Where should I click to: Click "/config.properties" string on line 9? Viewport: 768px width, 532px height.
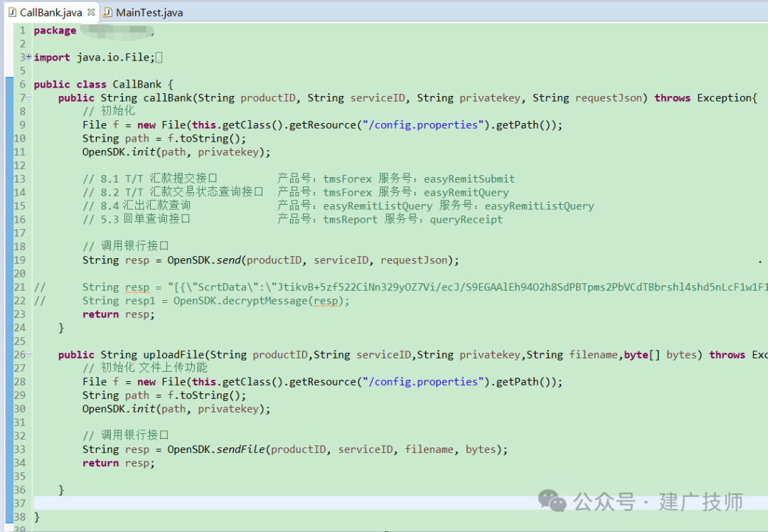point(422,125)
